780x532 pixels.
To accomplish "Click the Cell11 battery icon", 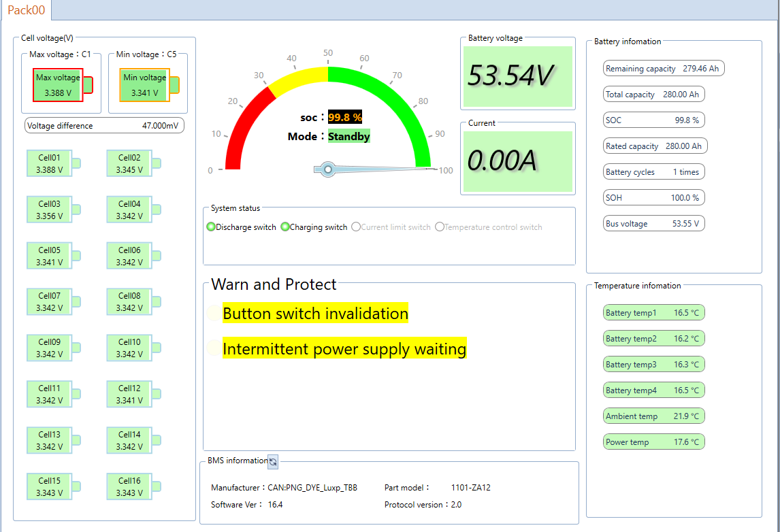I will click(x=53, y=394).
